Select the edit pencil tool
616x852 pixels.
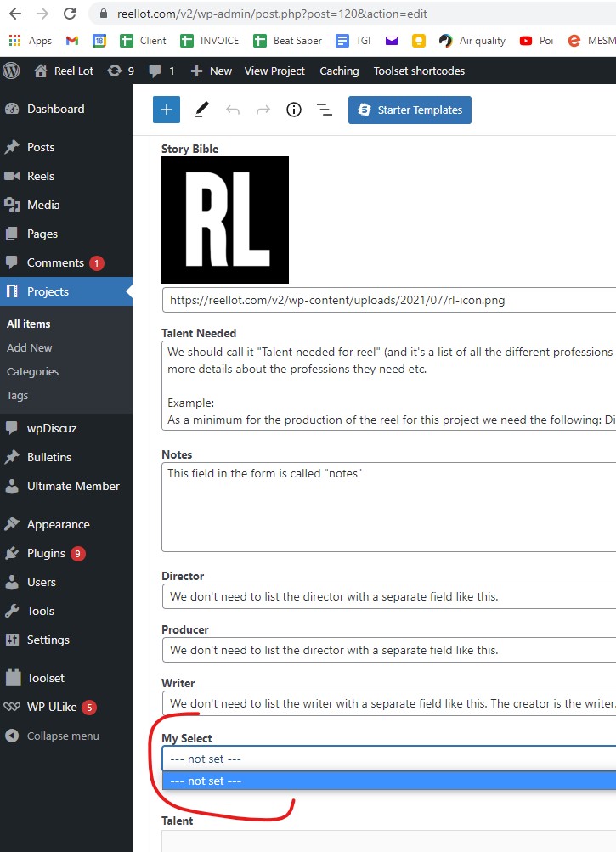202,110
